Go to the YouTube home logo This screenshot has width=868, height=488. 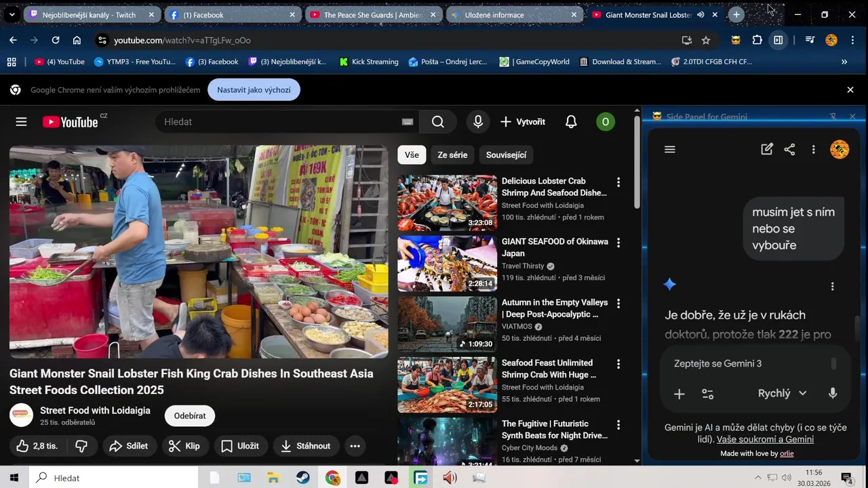point(71,122)
